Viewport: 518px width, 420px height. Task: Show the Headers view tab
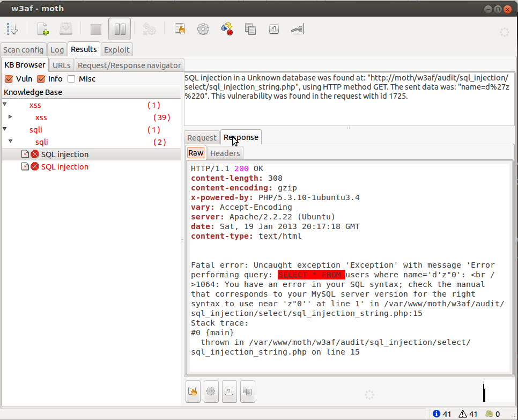click(225, 153)
